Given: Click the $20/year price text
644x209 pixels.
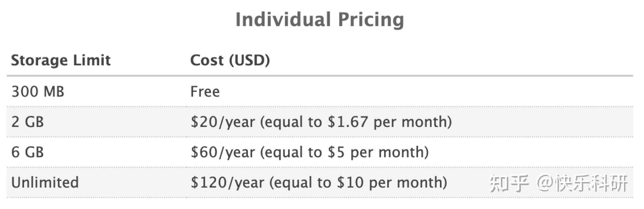Looking at the screenshot, I should coord(223,122).
